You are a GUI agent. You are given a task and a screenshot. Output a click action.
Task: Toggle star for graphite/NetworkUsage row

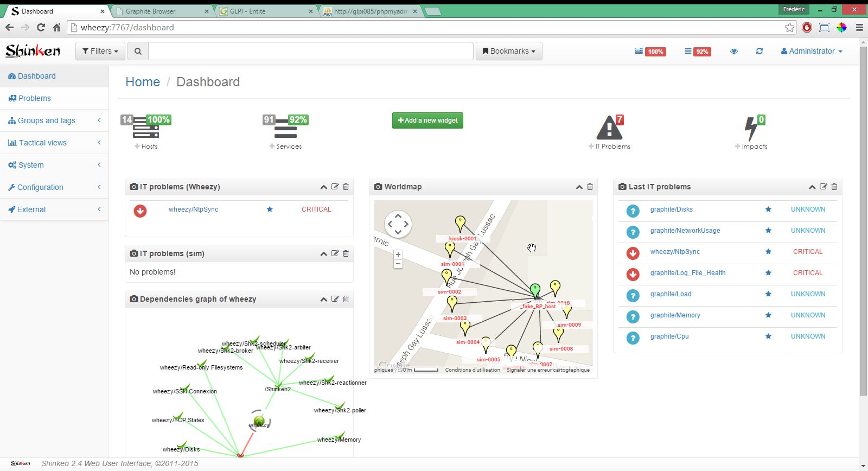(768, 230)
